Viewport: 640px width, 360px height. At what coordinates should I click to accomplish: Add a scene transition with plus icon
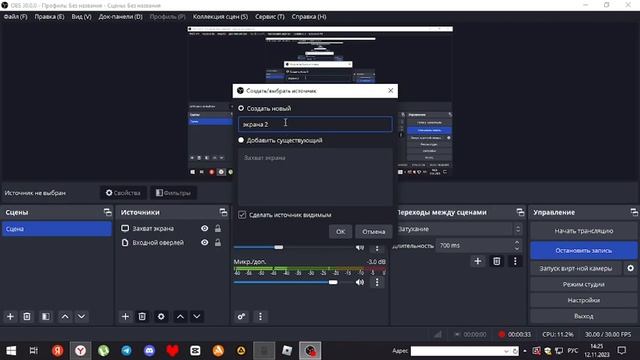click(x=478, y=261)
